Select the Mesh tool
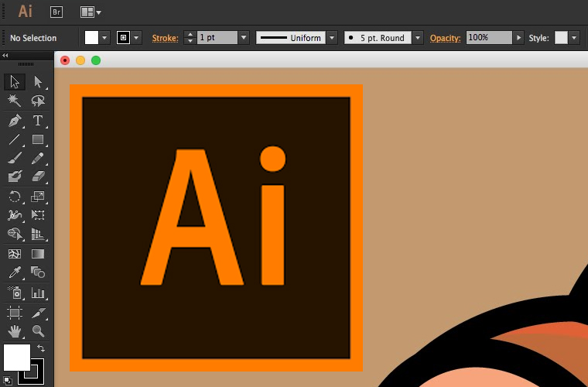588x387 pixels. 15,254
